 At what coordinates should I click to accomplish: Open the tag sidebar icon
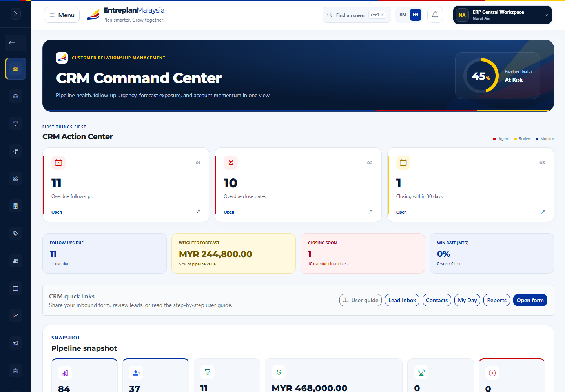(x=16, y=233)
